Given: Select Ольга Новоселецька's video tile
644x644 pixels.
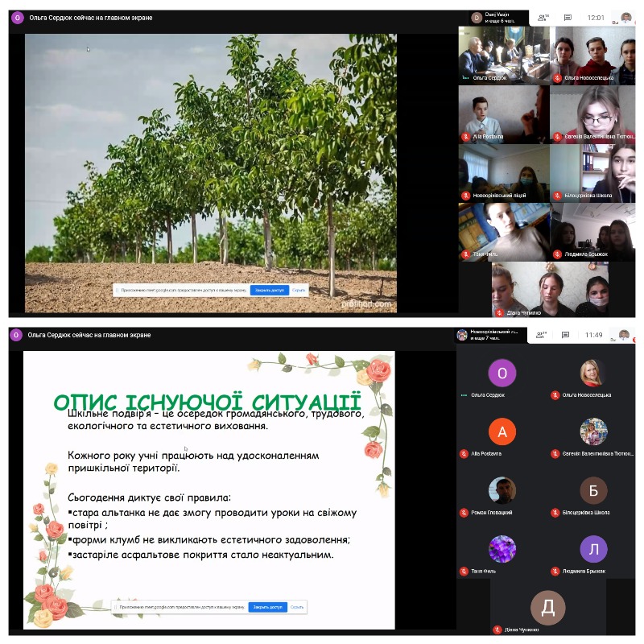Looking at the screenshot, I should click(592, 56).
